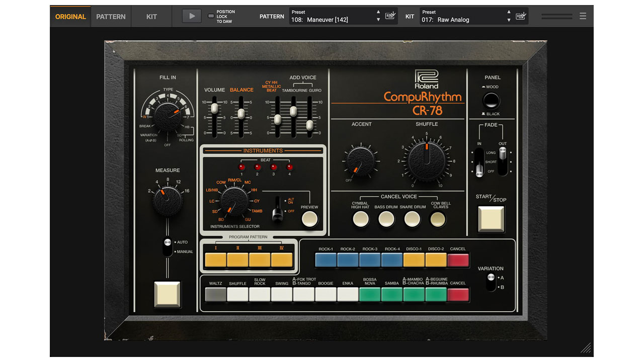Select the ENKA rhythm button
Viewport: 644px width, 362px height.
(x=348, y=294)
